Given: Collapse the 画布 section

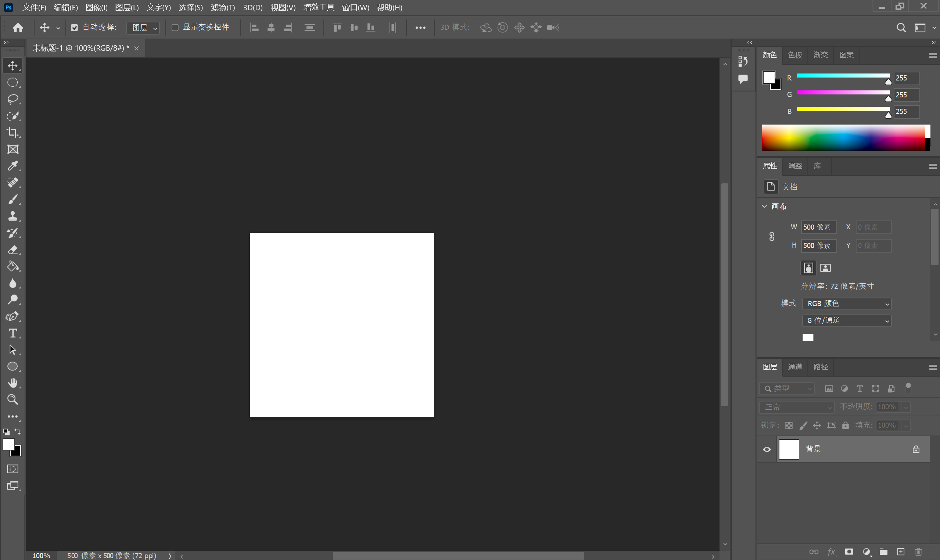Looking at the screenshot, I should pos(764,207).
